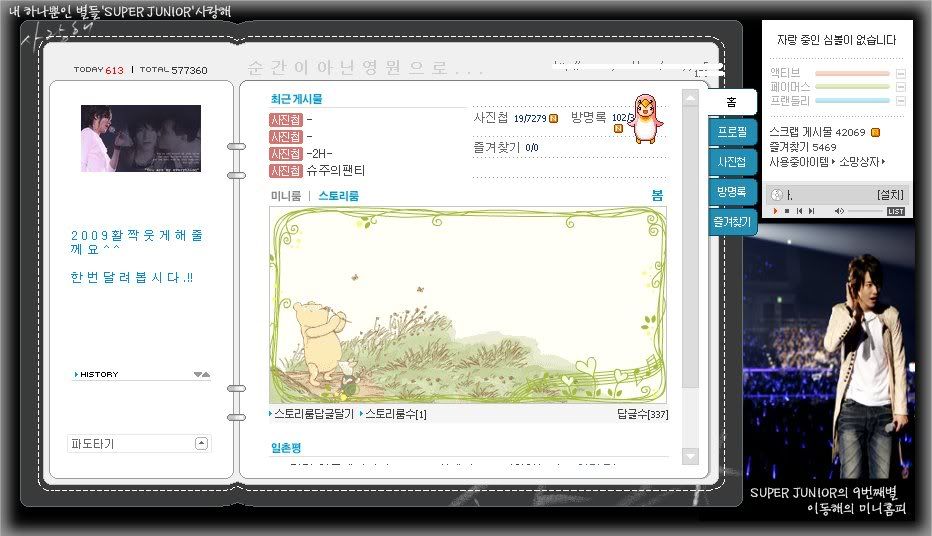Click the TODAY 613 counter
Screen dimensions: 932x536
tap(99, 70)
